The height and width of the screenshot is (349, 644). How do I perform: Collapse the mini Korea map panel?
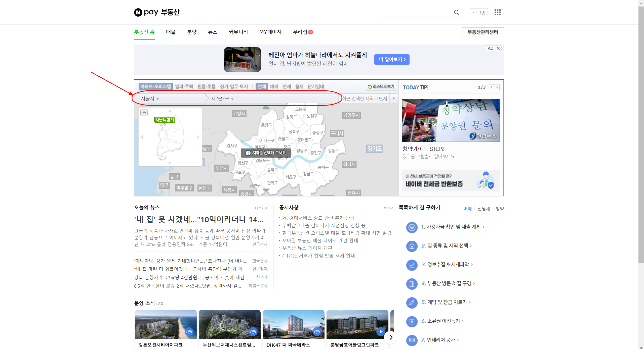[x=144, y=112]
